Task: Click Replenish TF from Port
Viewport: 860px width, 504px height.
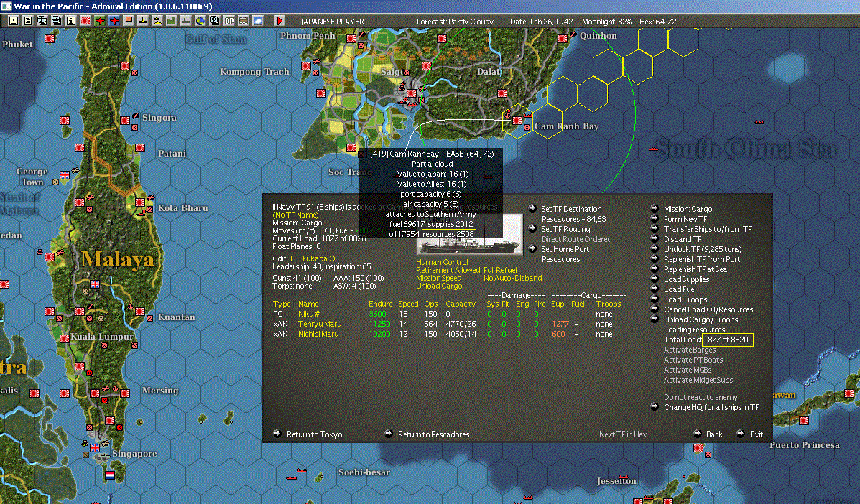Action: 702,259
